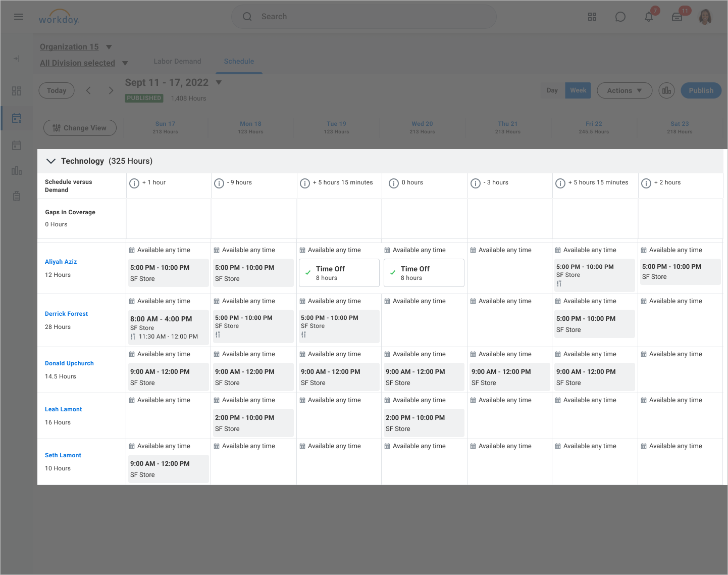View info for Thursday - 3 hours
728x575 pixels.
click(476, 183)
